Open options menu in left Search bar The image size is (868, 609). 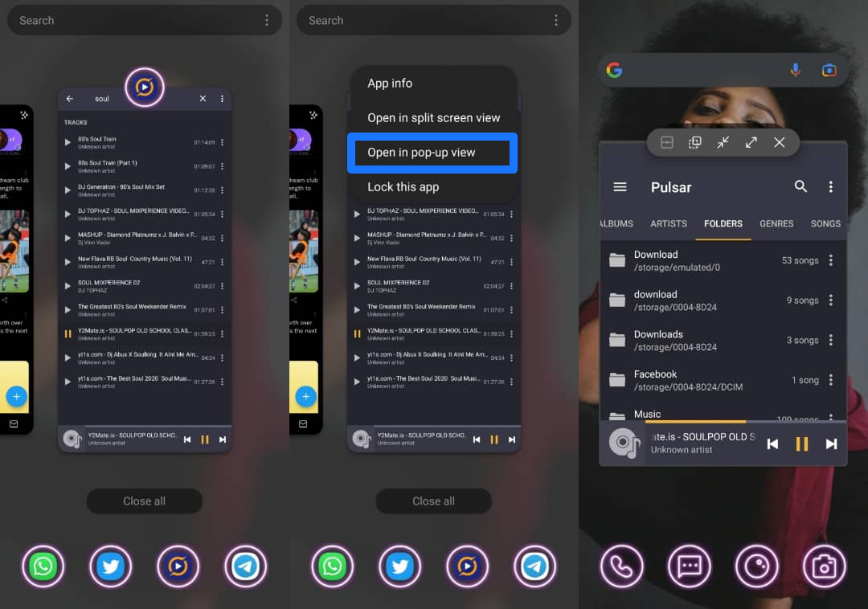point(267,20)
